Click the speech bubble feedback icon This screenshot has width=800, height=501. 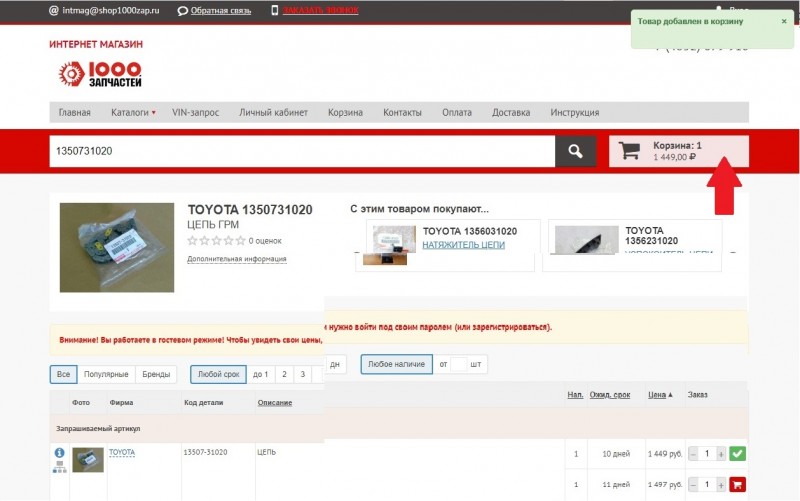point(182,11)
